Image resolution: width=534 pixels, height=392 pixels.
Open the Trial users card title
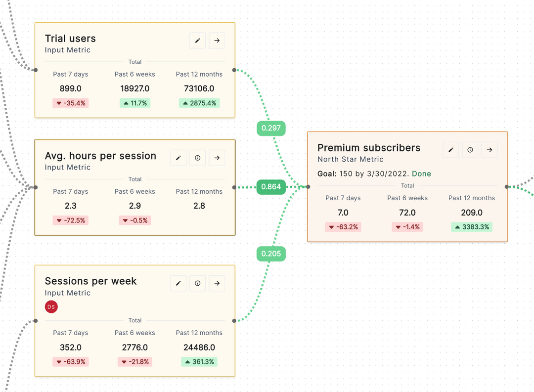tap(71, 38)
